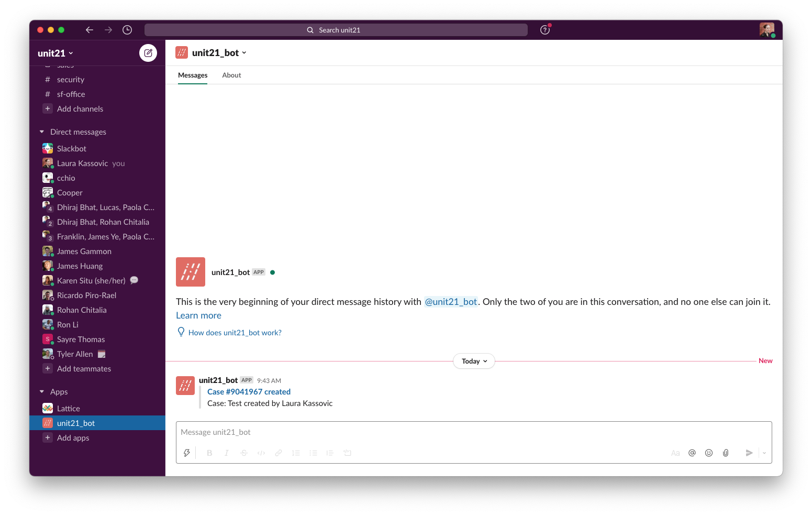Toggle strikethrough formatting in composer
The image size is (812, 515).
click(x=244, y=453)
